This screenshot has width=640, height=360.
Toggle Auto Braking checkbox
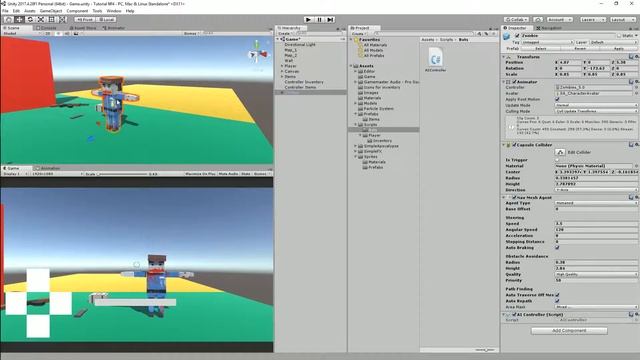tap(557, 248)
